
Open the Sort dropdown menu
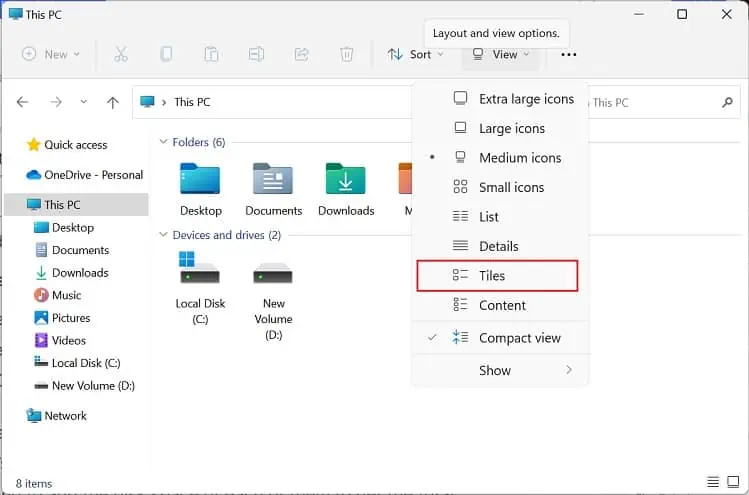(416, 54)
